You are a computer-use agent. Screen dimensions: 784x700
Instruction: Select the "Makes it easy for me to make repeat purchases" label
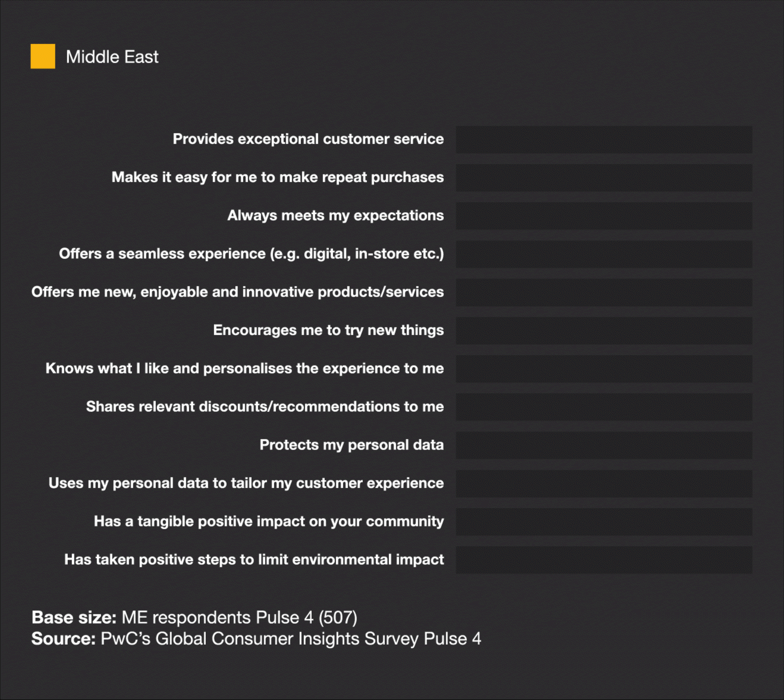point(278,177)
